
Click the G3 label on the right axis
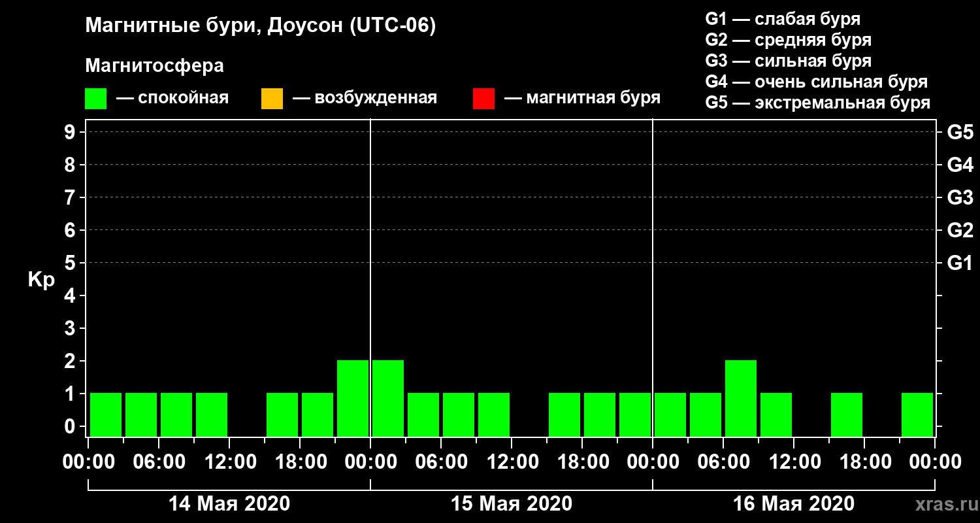pyautogui.click(x=960, y=197)
